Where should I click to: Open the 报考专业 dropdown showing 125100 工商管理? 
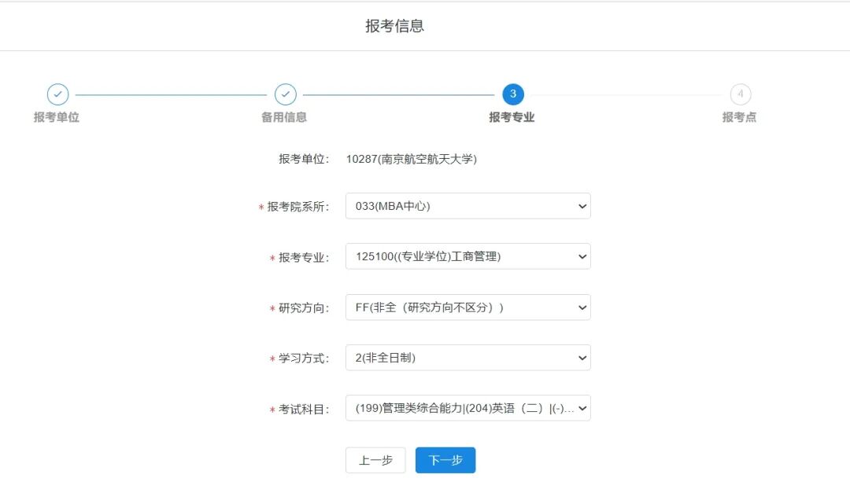pos(468,256)
